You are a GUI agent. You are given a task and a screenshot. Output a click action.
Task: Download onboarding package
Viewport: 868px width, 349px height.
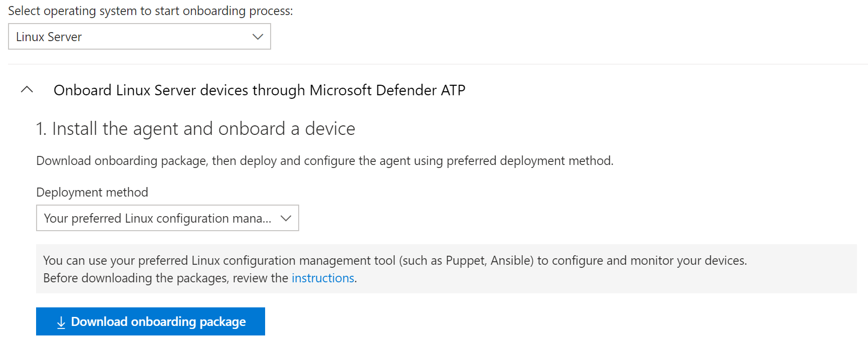[x=150, y=321]
